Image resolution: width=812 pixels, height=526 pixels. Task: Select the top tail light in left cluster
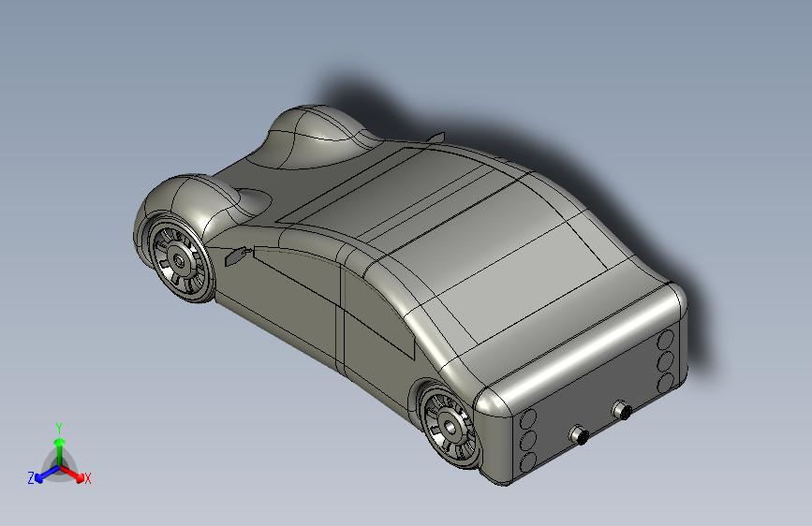click(x=528, y=420)
